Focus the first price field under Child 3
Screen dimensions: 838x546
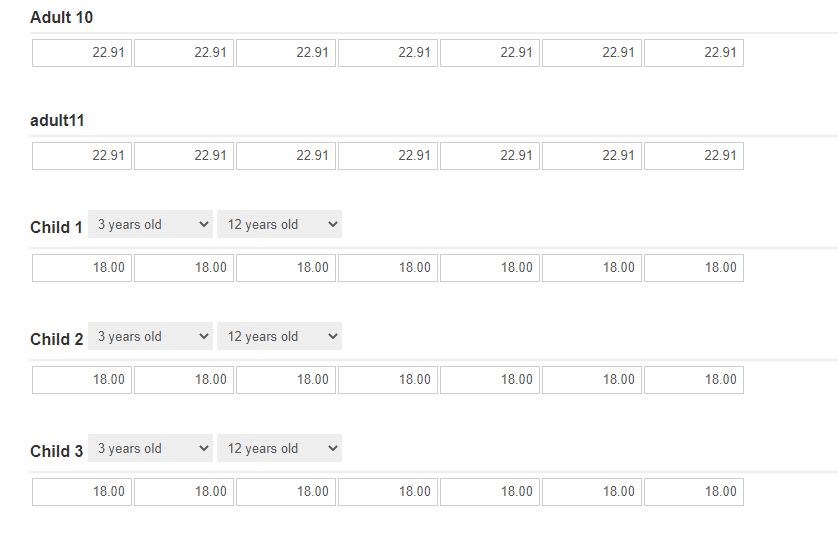(82, 492)
